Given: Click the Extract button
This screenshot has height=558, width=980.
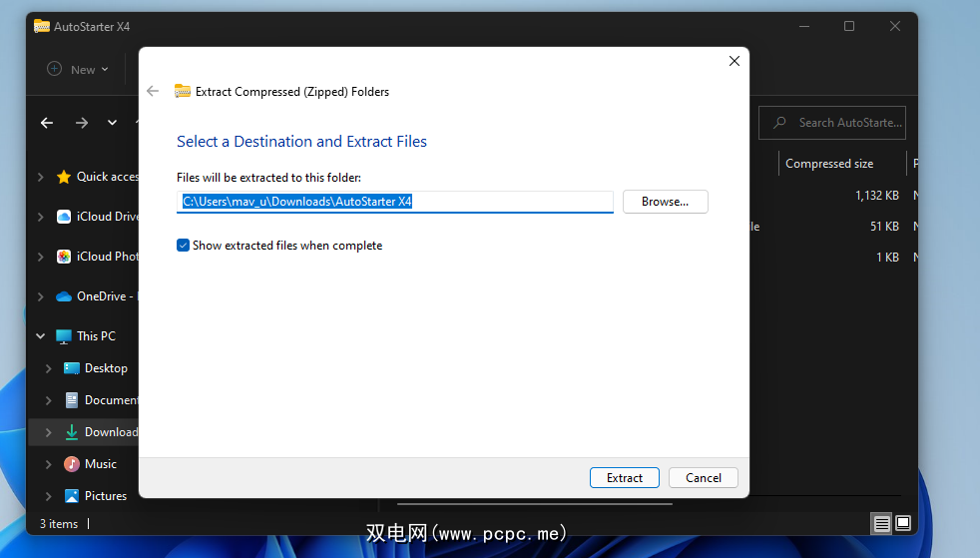Looking at the screenshot, I should coord(624,477).
